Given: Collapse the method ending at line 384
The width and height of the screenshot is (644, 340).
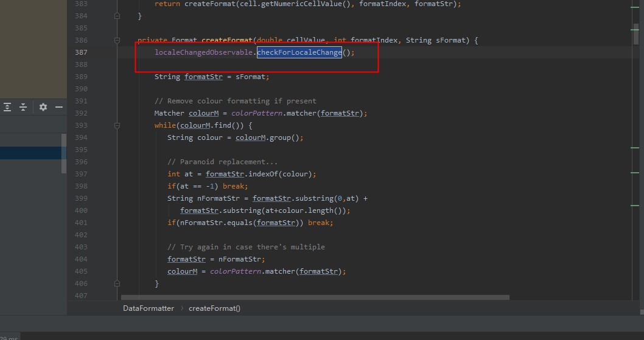Looking at the screenshot, I should coord(117,16).
